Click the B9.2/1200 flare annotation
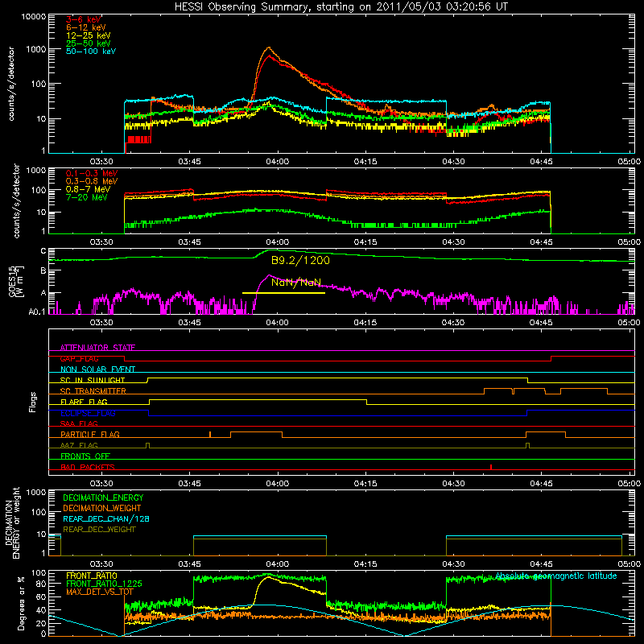Viewport: 644px width, 644px height. [x=300, y=260]
